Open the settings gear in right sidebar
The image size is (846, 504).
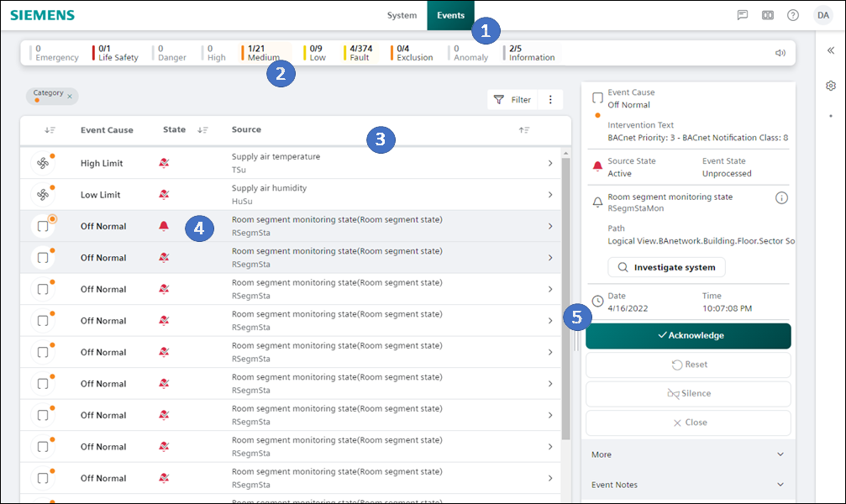pyautogui.click(x=831, y=86)
